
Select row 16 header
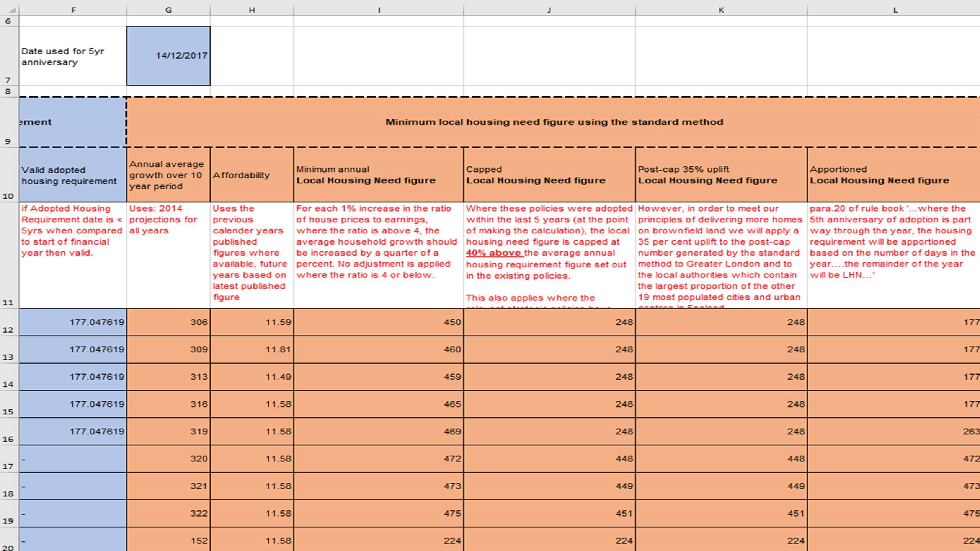pos(9,432)
